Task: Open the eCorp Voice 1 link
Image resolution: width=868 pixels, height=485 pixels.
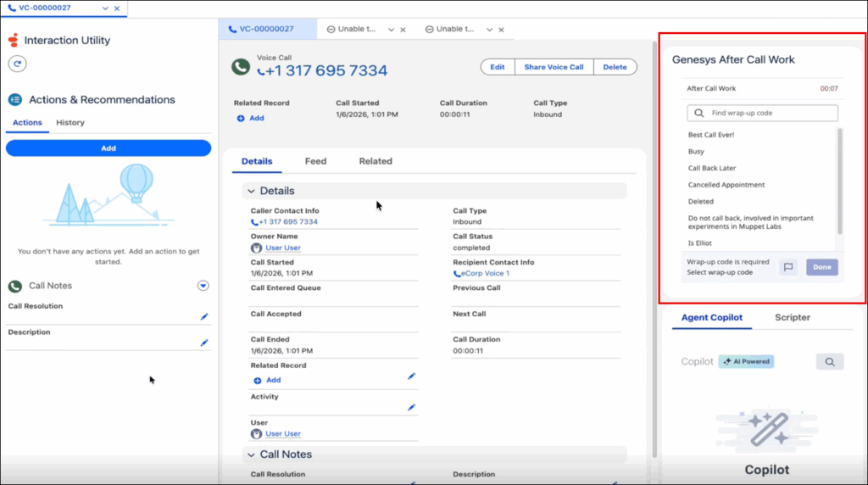Action: click(x=485, y=274)
